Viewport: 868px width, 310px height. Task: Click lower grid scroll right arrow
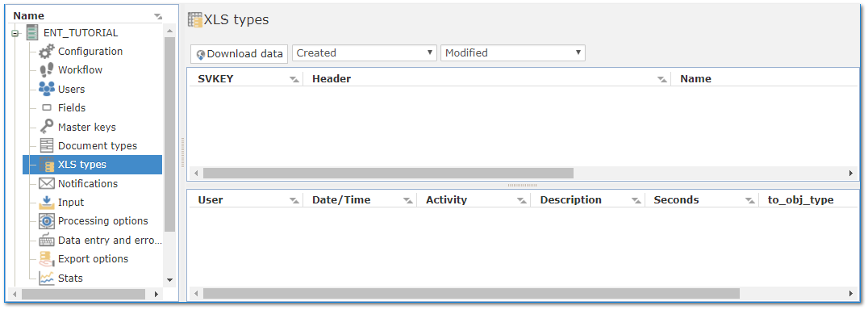pos(851,293)
